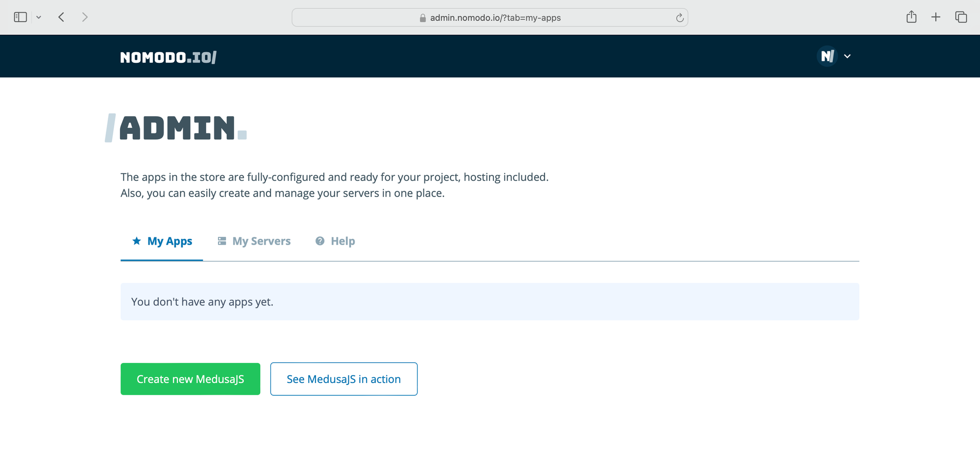Go forward with the browser forward arrow
Screen dimensions: 980x456
click(x=85, y=17)
